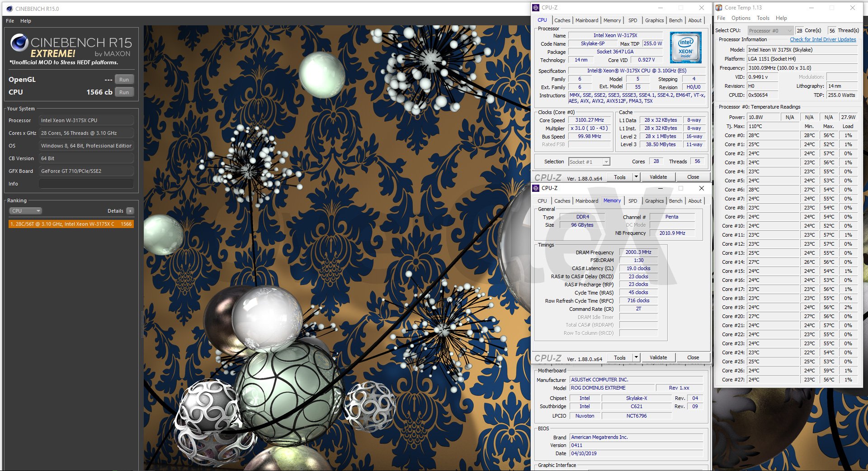This screenshot has height=471, width=868.
Task: Expand Tools dropdown arrow in upper CPU-Z
Action: point(636,177)
